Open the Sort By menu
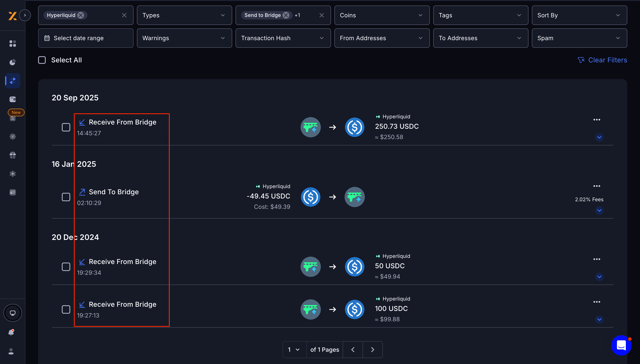The height and width of the screenshot is (364, 640). pos(579,15)
